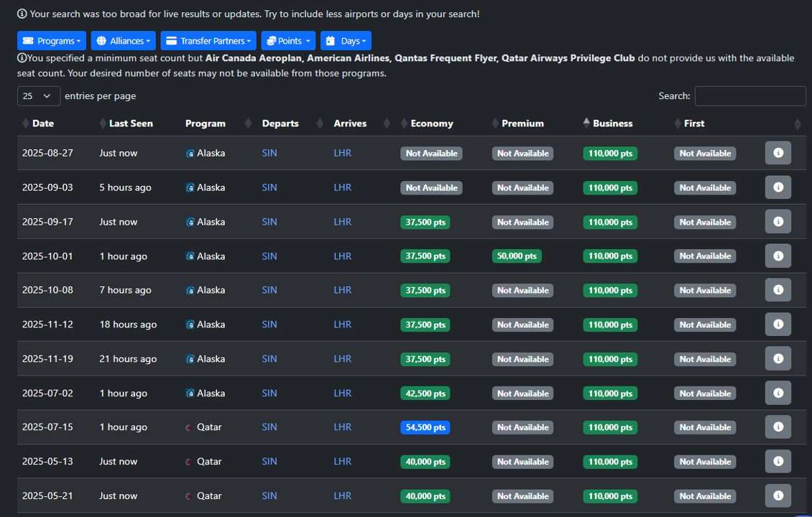
Task: Sort table by Business column
Action: point(613,124)
